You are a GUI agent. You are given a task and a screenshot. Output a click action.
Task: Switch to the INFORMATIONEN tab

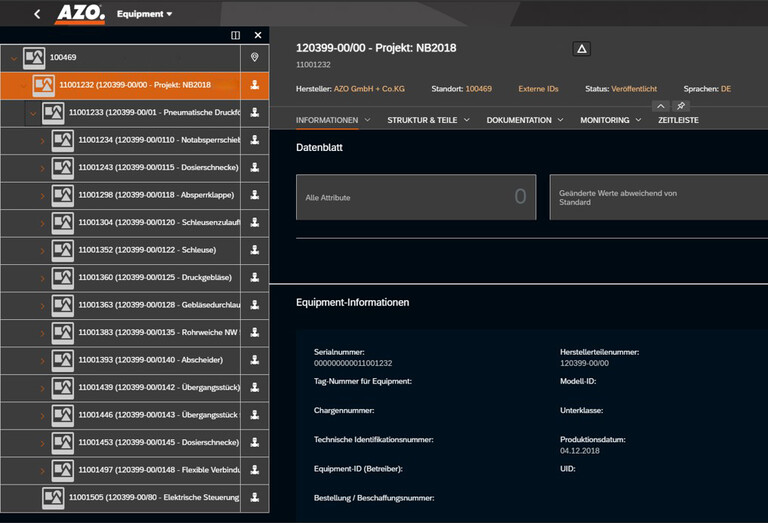click(327, 120)
